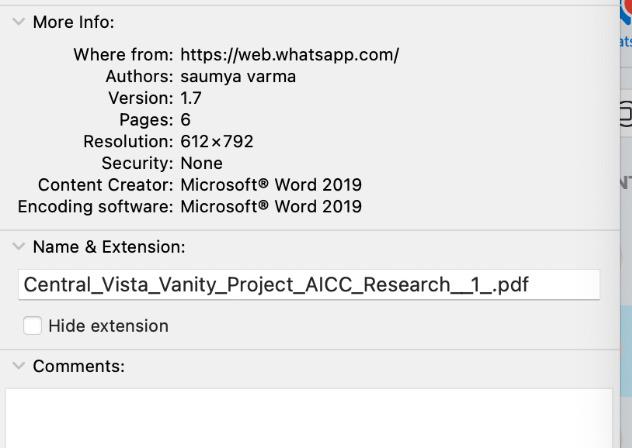
Task: Enable the Hide extension checkbox
Action: [33, 326]
